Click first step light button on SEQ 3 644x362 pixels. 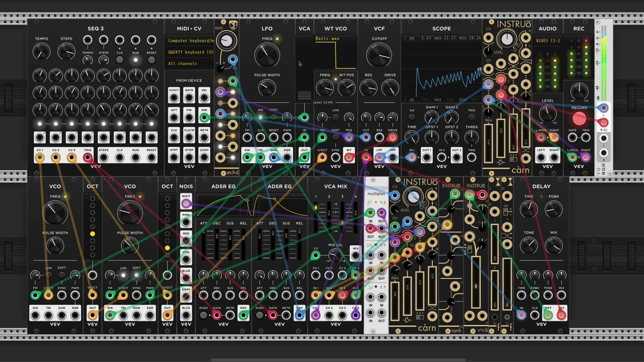pos(40,124)
